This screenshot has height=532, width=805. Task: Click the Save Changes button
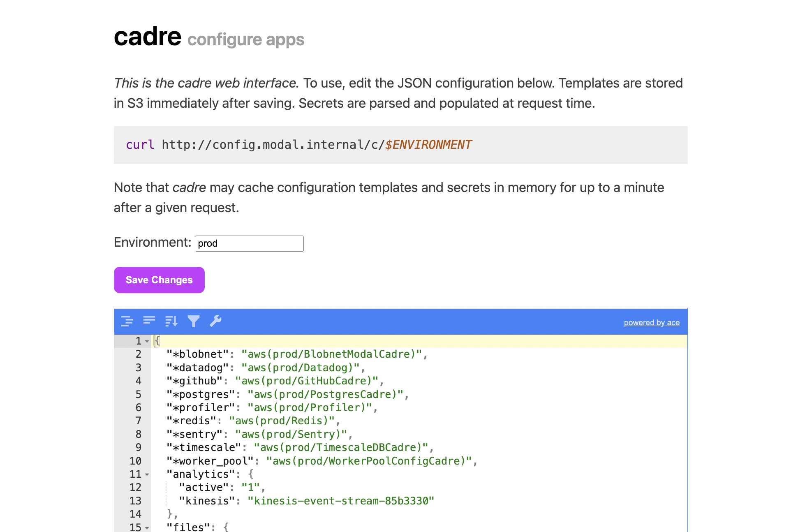[x=159, y=280]
